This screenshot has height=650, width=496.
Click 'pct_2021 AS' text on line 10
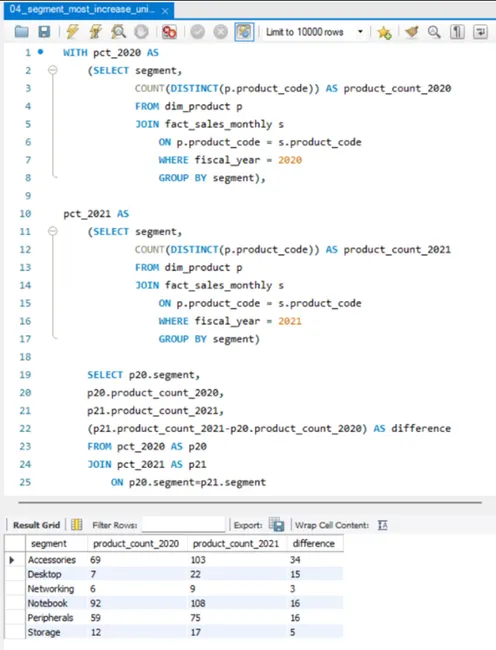click(x=96, y=214)
